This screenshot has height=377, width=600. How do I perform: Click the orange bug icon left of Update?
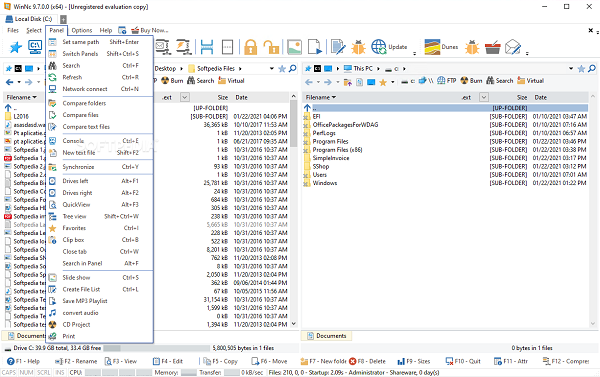click(x=359, y=47)
